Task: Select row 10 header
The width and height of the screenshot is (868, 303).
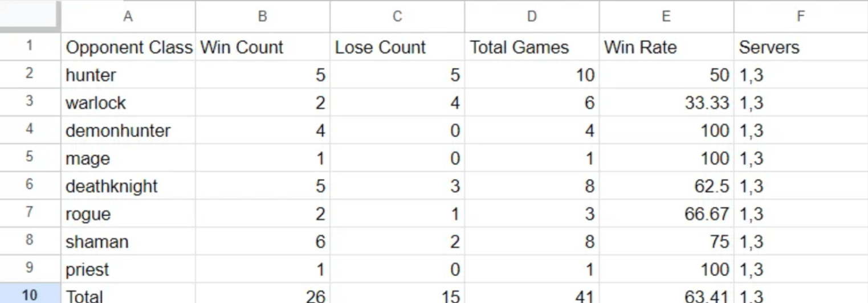Action: 30,295
